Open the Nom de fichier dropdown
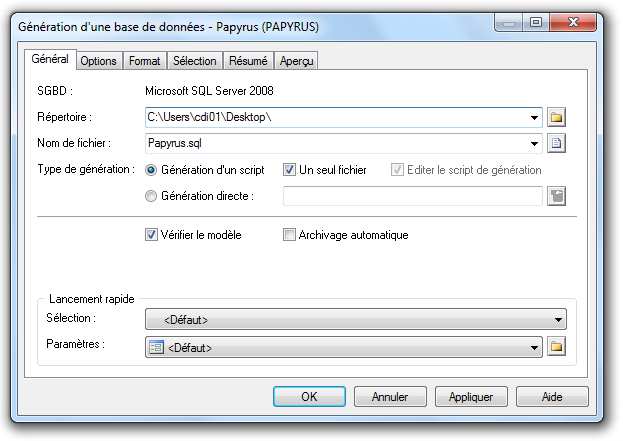 coord(535,143)
